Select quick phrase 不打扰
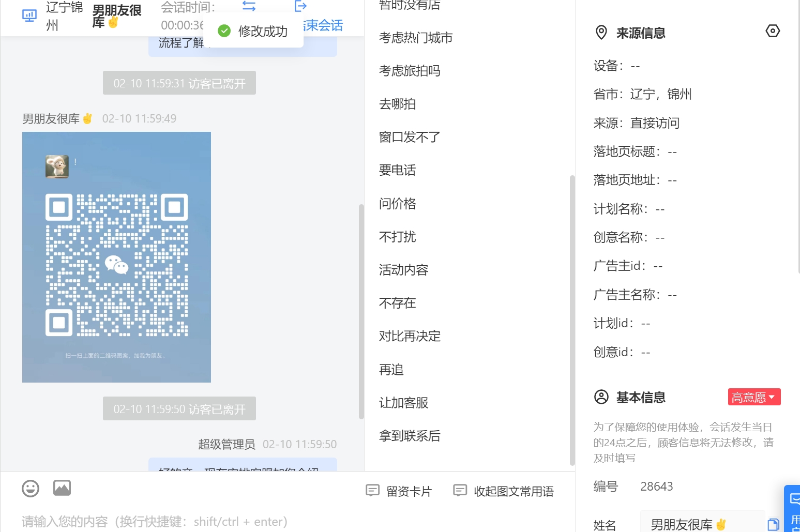 pyautogui.click(x=397, y=237)
